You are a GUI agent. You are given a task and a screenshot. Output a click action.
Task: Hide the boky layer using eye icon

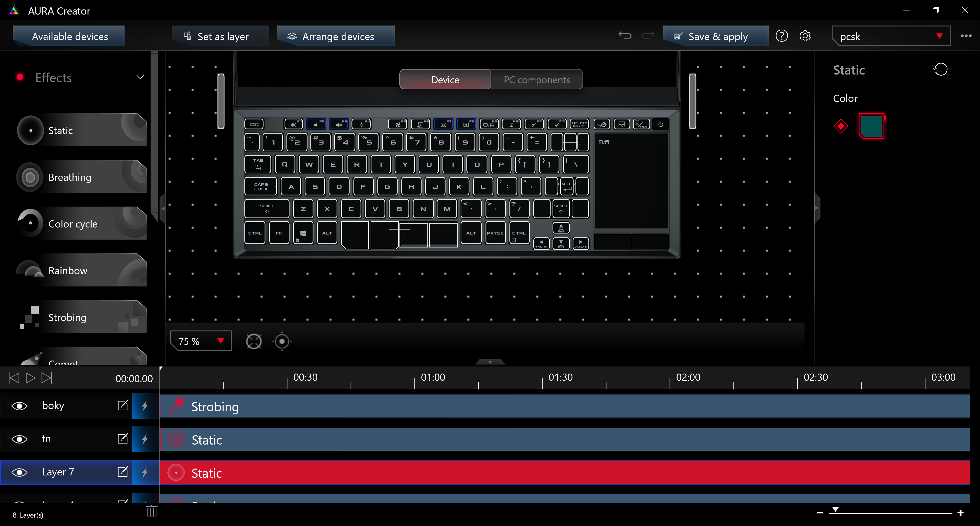point(19,406)
